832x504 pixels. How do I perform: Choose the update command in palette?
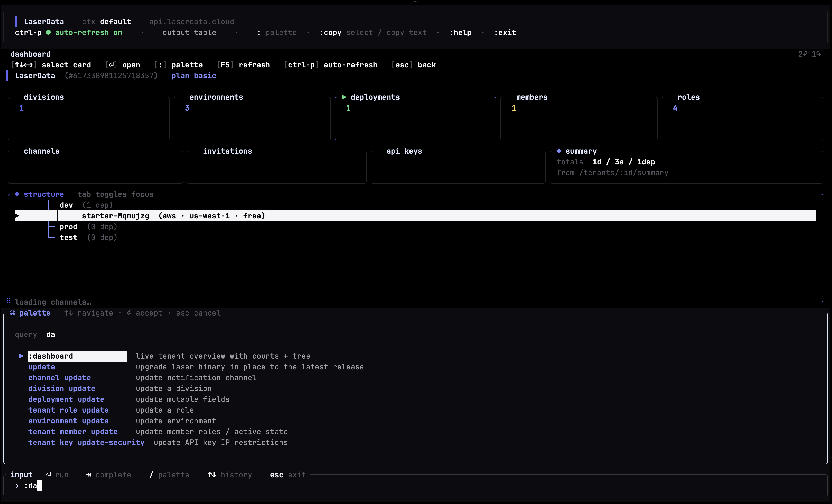(42, 367)
